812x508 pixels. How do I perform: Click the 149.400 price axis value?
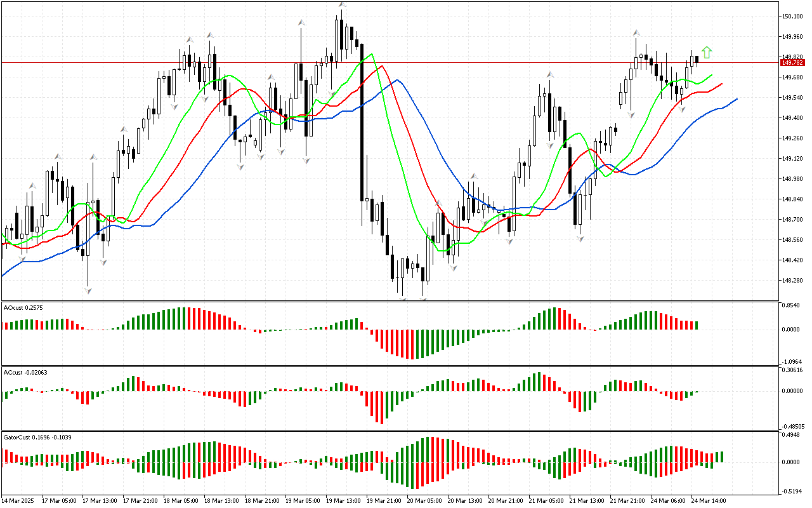point(793,117)
